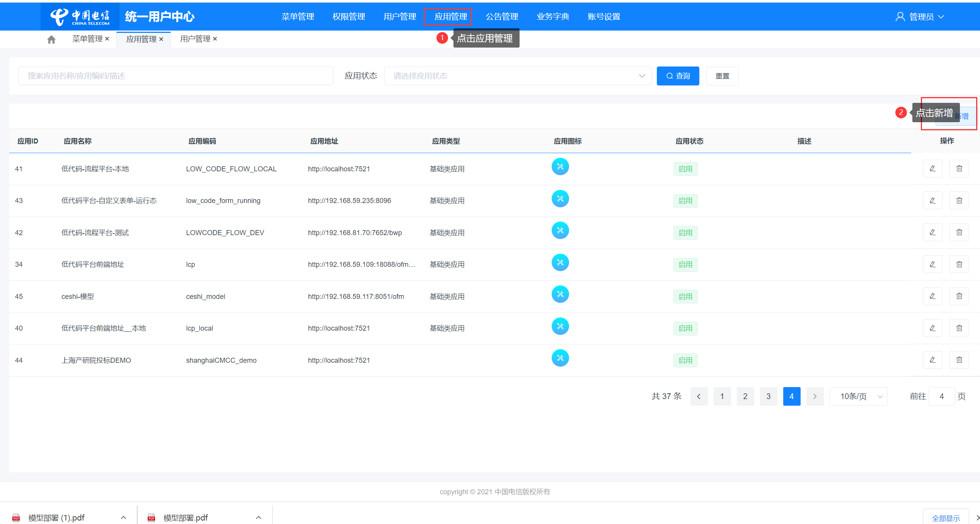Click the home icon tab

point(51,39)
